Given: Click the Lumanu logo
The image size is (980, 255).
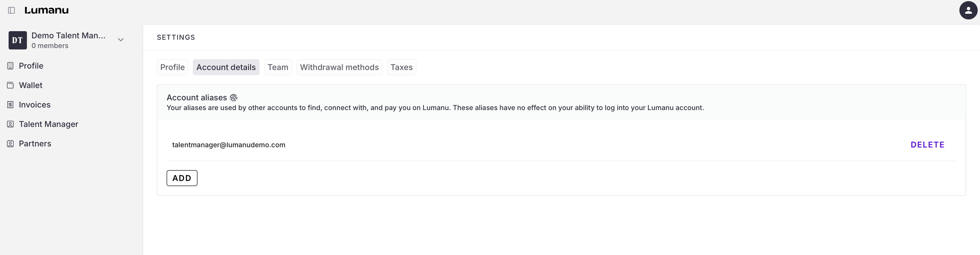Looking at the screenshot, I should click(x=46, y=10).
